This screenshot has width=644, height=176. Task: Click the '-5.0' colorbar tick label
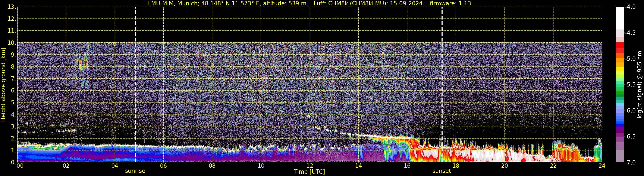630,59
